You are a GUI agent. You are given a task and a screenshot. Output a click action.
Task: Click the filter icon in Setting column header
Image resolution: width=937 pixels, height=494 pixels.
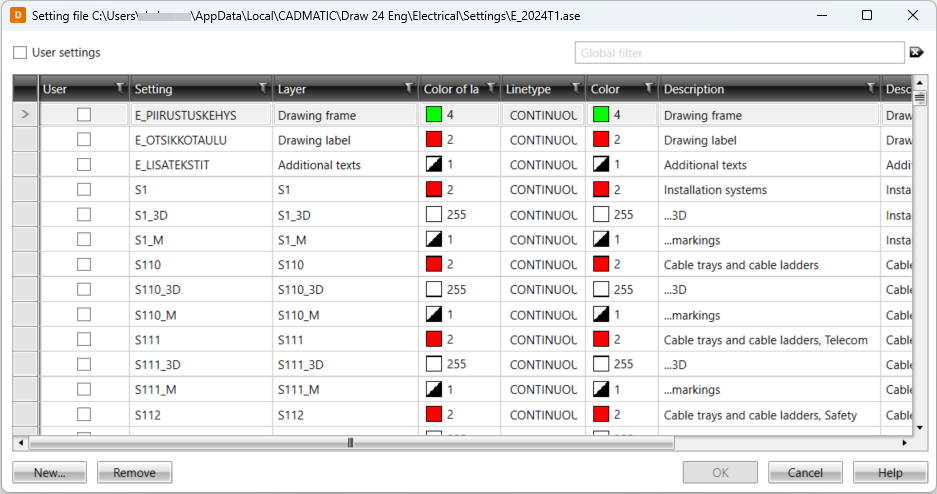click(x=263, y=88)
